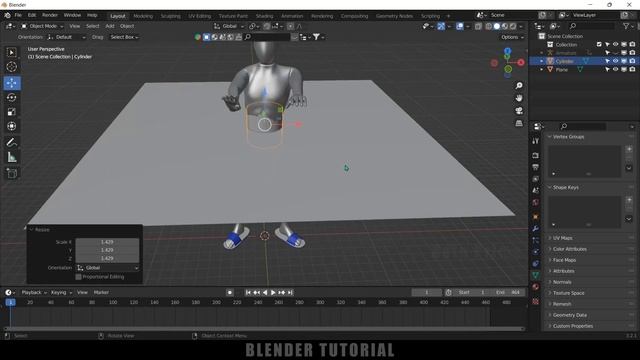Expand the Plane object in outliner
This screenshot has height=360, width=640.
(542, 70)
